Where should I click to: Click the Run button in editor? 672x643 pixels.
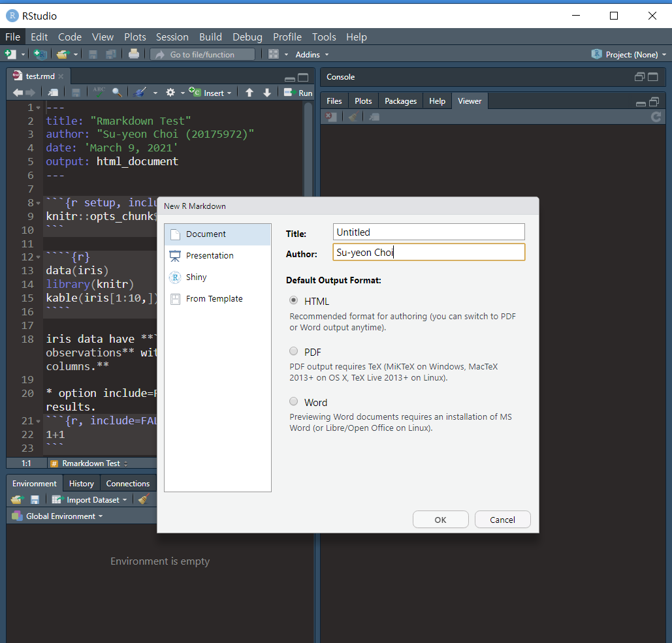(x=298, y=93)
